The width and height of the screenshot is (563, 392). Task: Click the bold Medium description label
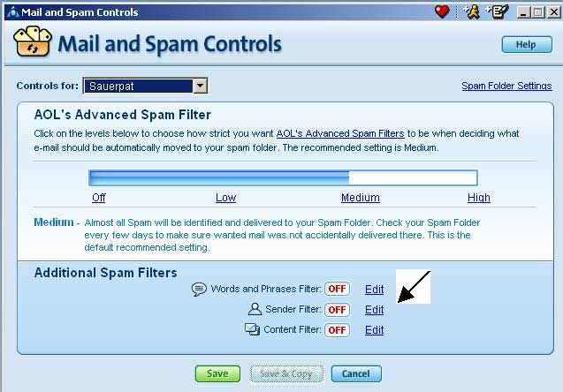(x=54, y=222)
